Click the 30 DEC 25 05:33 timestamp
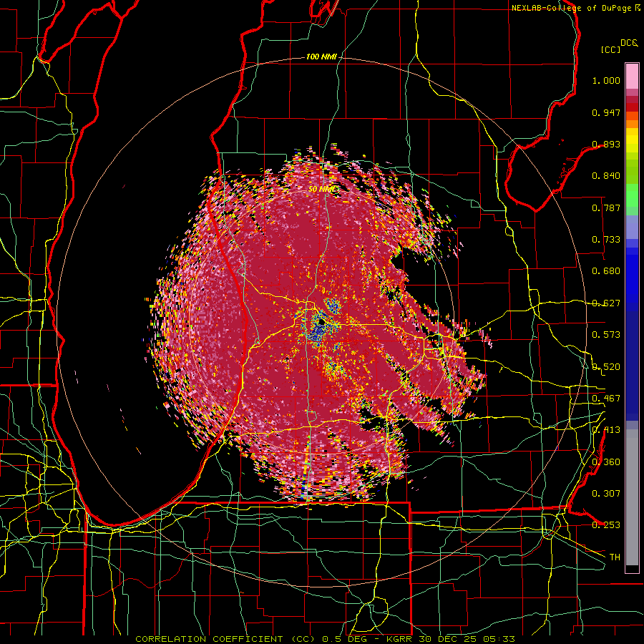644x644 pixels. [x=467, y=639]
